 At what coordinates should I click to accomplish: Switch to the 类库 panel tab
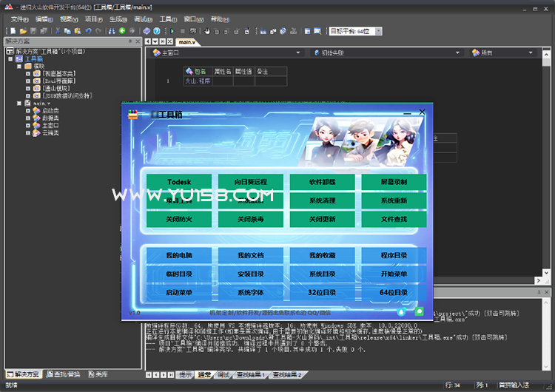97,374
